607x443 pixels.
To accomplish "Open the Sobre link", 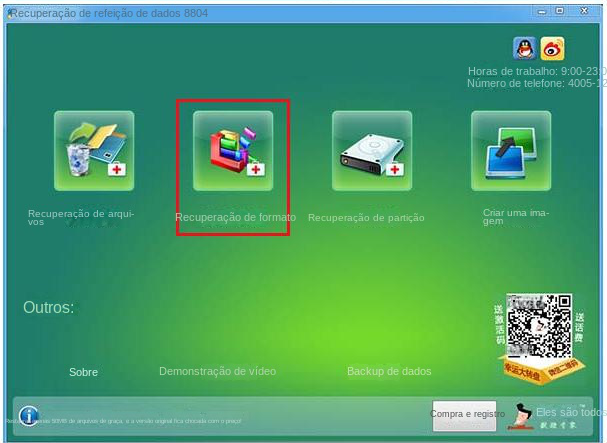I will coord(83,372).
